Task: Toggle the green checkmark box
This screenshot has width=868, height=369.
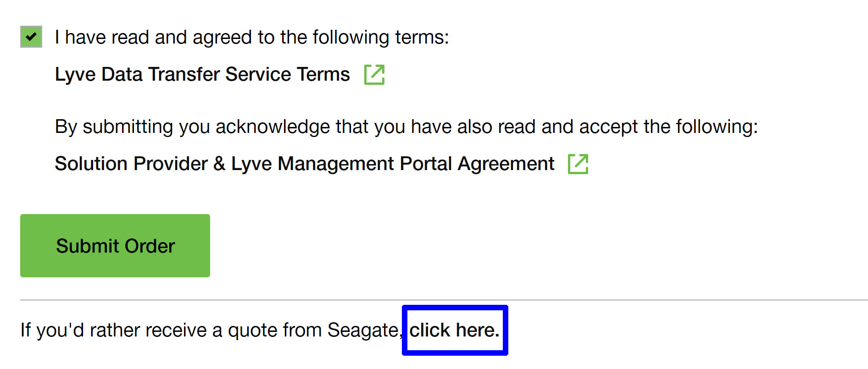Action: click(31, 37)
